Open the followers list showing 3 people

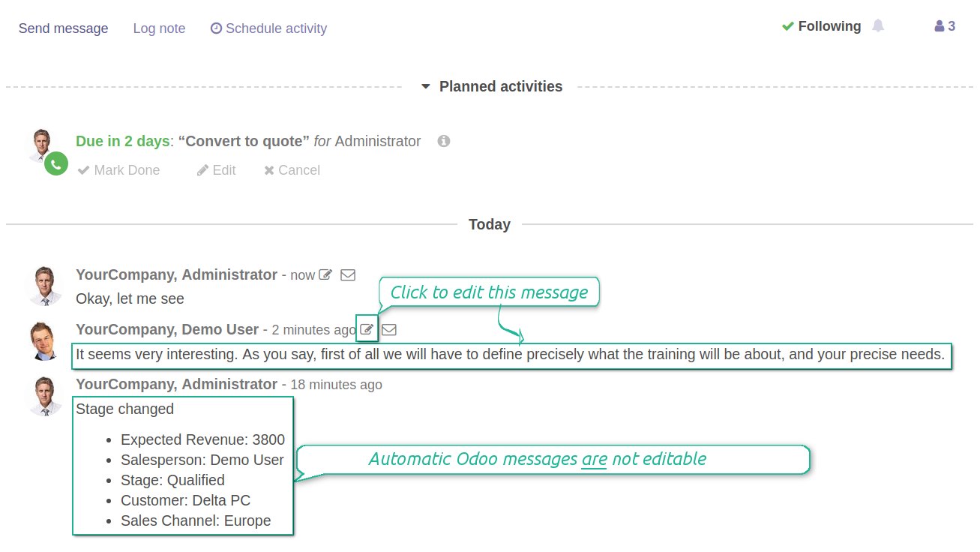coord(945,26)
